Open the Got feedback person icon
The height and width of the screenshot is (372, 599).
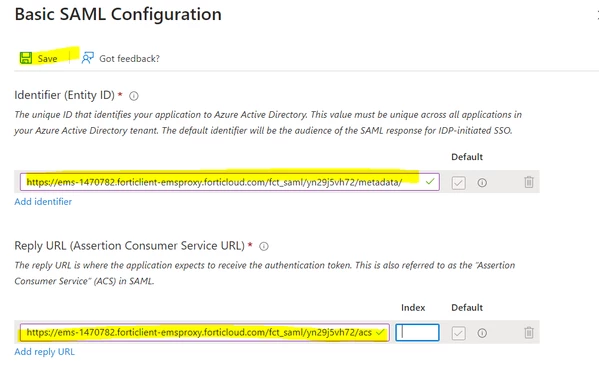pyautogui.click(x=87, y=58)
